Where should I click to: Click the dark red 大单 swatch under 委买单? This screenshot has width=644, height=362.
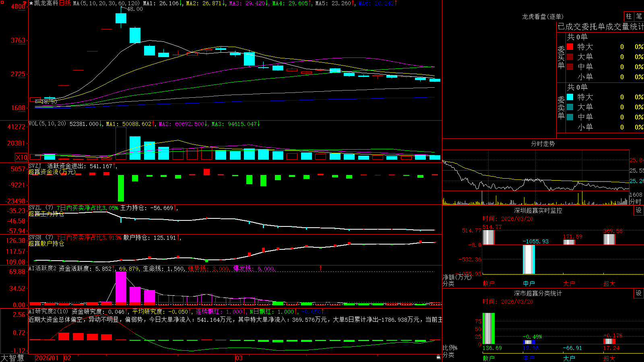click(x=570, y=57)
